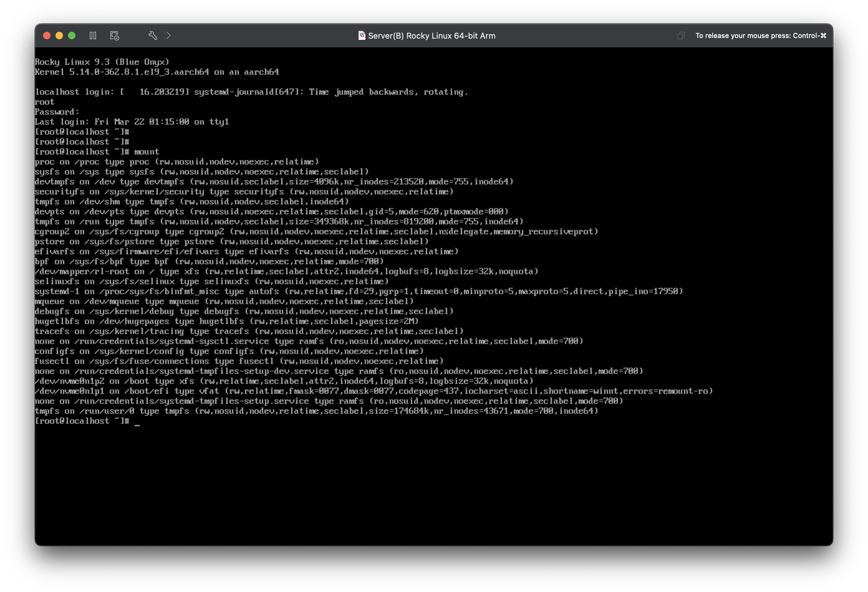Click the Rocky Linux 9.3 banner text
This screenshot has width=868, height=592.
click(x=102, y=62)
